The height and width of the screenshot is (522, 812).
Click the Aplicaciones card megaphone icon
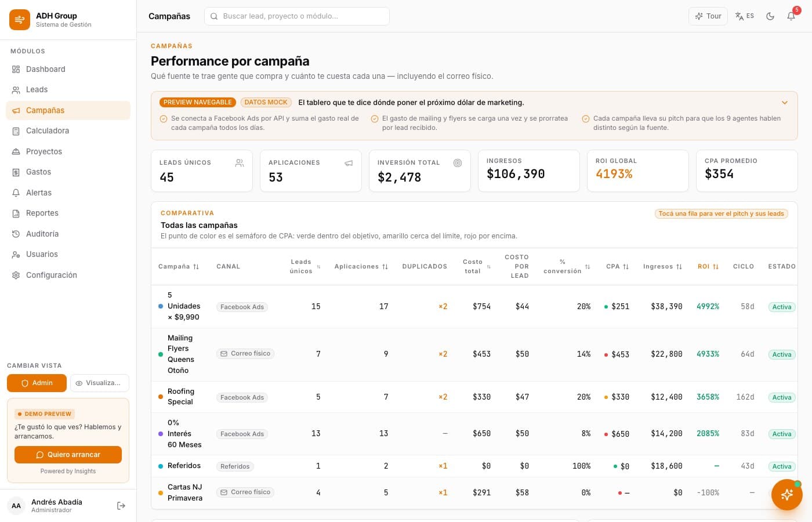(349, 163)
